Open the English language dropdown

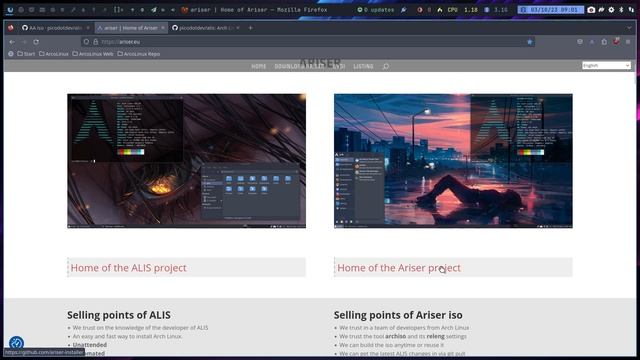click(x=606, y=65)
